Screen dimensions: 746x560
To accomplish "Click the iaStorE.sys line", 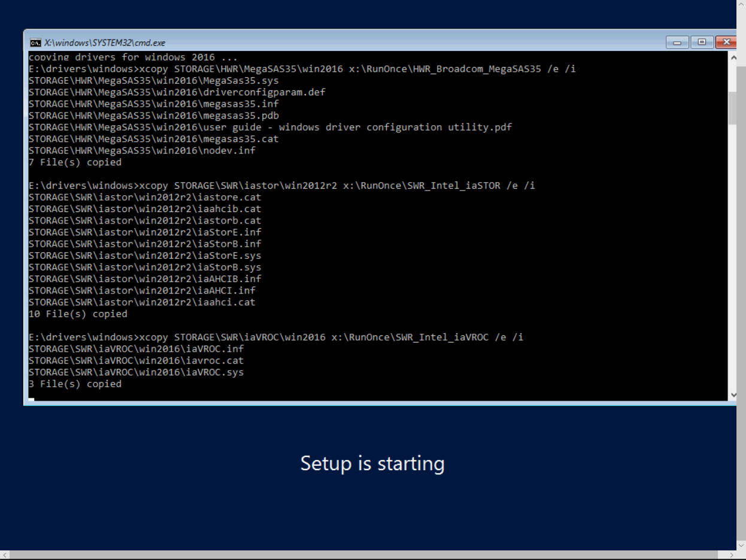I will click(145, 256).
